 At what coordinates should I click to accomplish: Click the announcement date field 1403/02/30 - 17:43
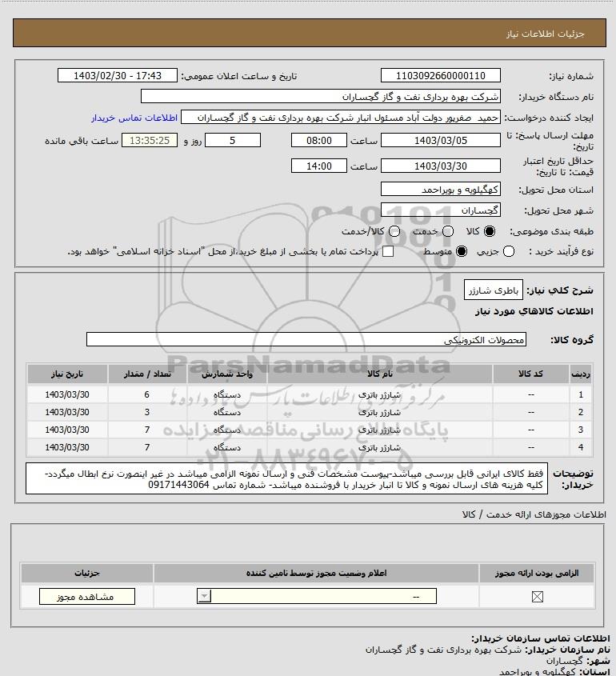coord(118,75)
